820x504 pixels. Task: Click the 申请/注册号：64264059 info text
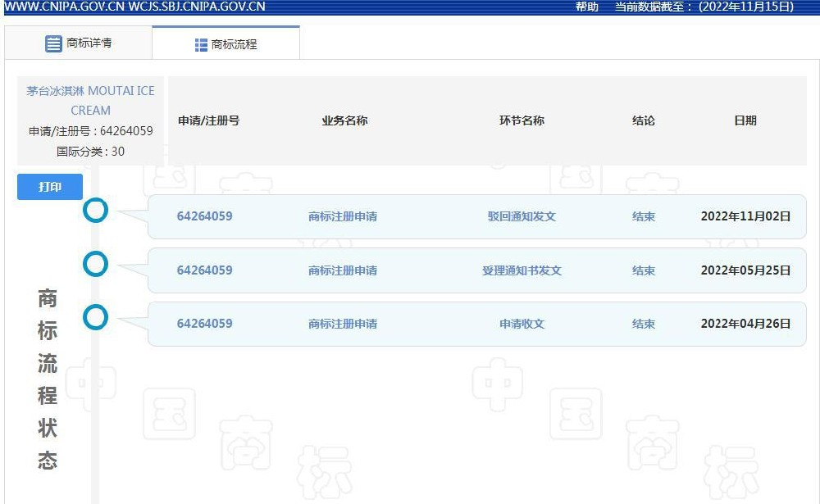[90, 130]
